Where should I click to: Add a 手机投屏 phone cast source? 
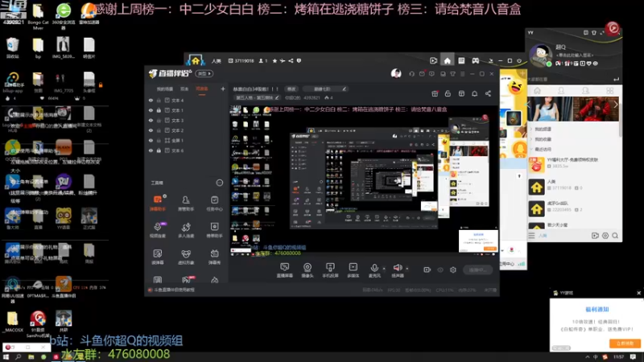pos(330,270)
